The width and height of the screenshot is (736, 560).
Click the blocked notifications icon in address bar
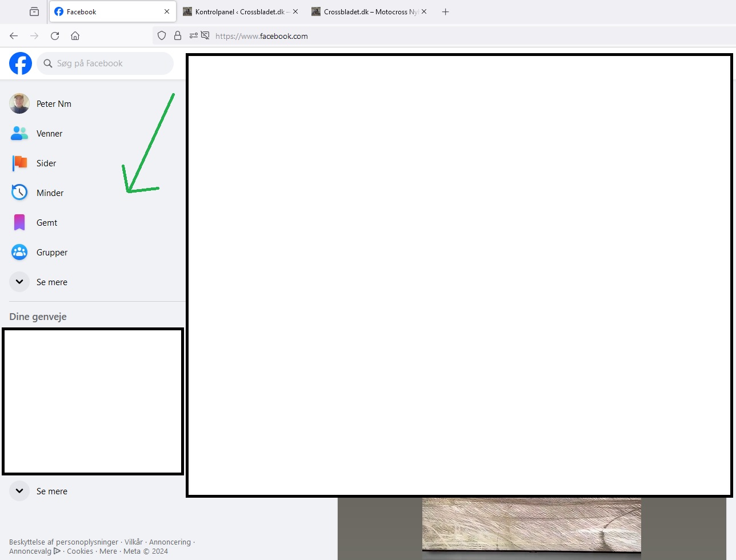point(205,36)
